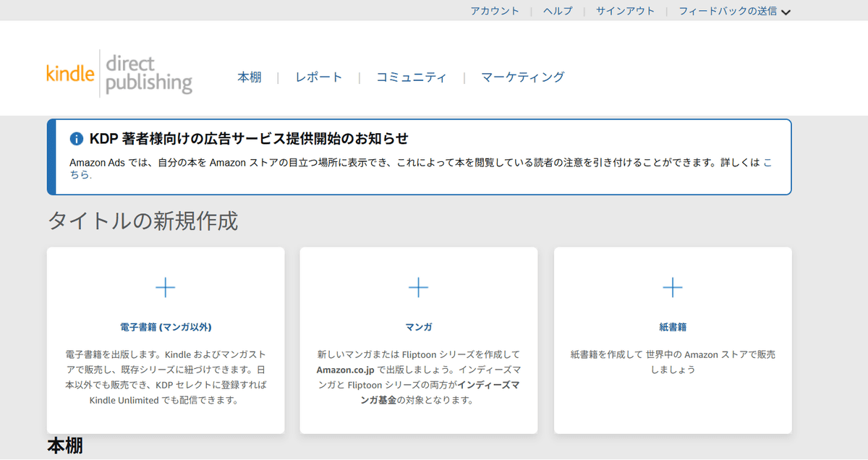
Task: Open the アカウント link in the top bar
Action: 495,11
